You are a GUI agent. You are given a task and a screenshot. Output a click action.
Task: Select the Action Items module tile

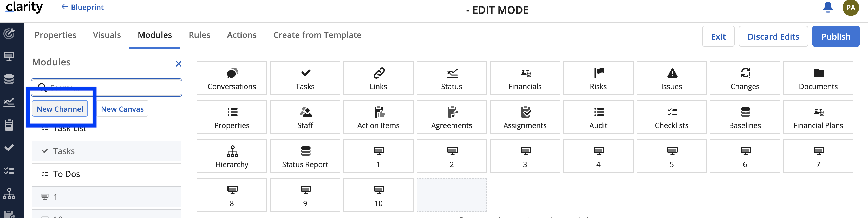pos(378,117)
